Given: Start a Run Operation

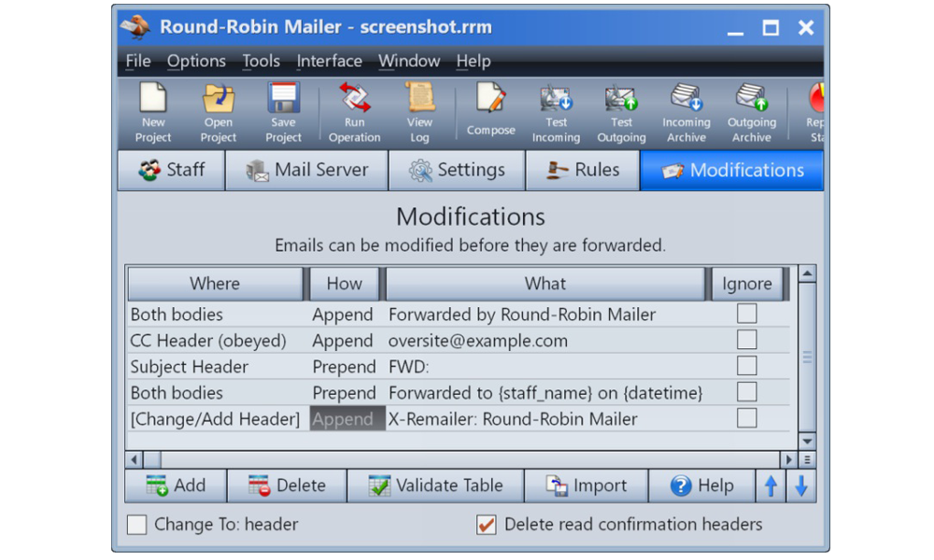Looking at the screenshot, I should coord(353,112).
